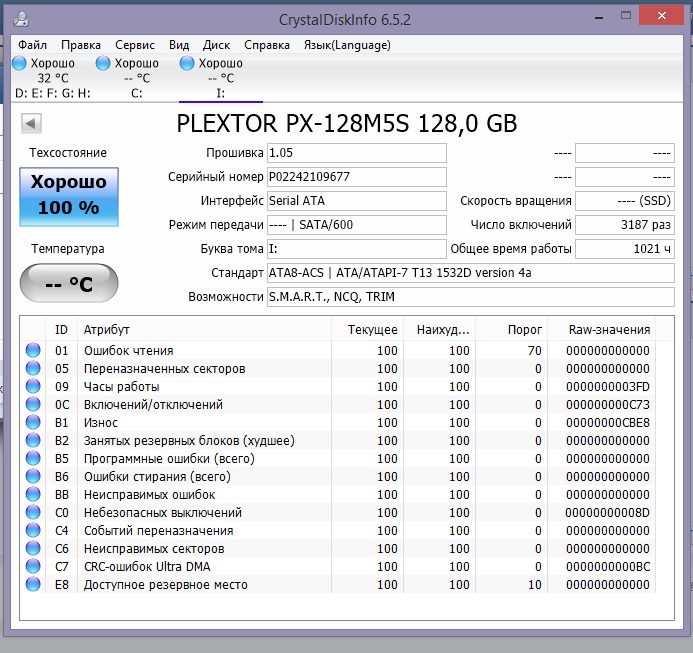Maximize the CrystalDiskInfo window

click(626, 16)
